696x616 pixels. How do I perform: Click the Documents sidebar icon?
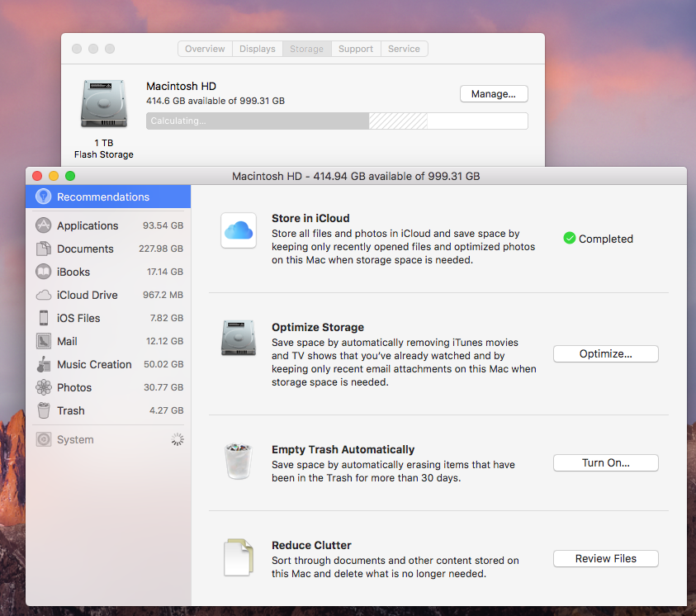point(43,249)
